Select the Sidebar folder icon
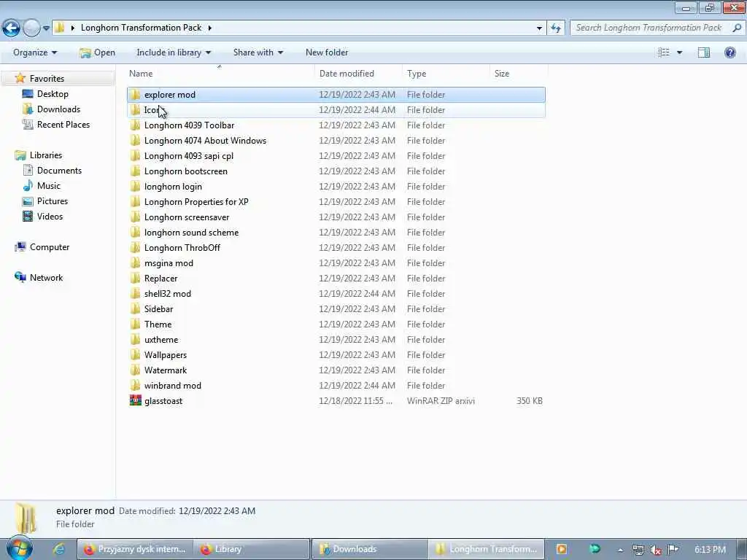 tap(135, 308)
